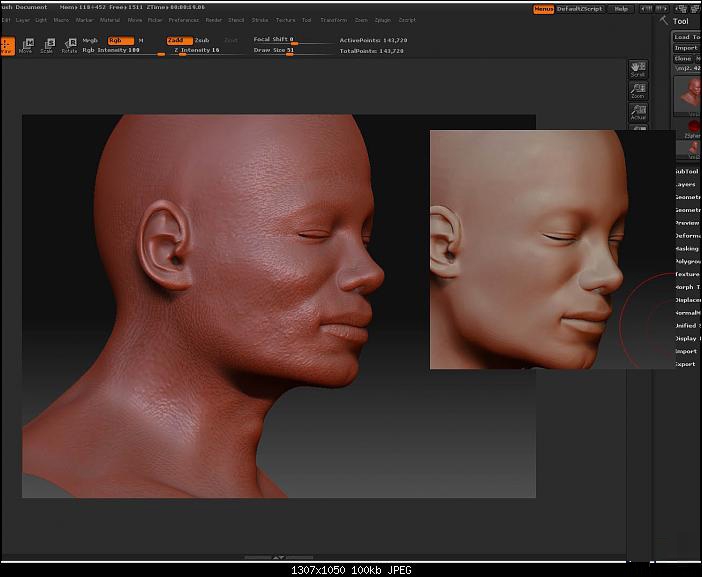Adjust the Z Intensity slider
Screen dimensions: 702x577
pyautogui.click(x=207, y=51)
